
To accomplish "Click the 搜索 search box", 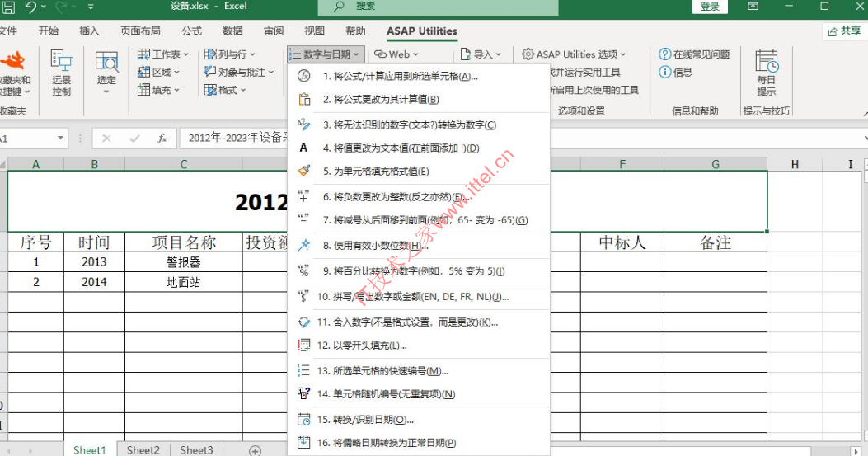I will (438, 7).
